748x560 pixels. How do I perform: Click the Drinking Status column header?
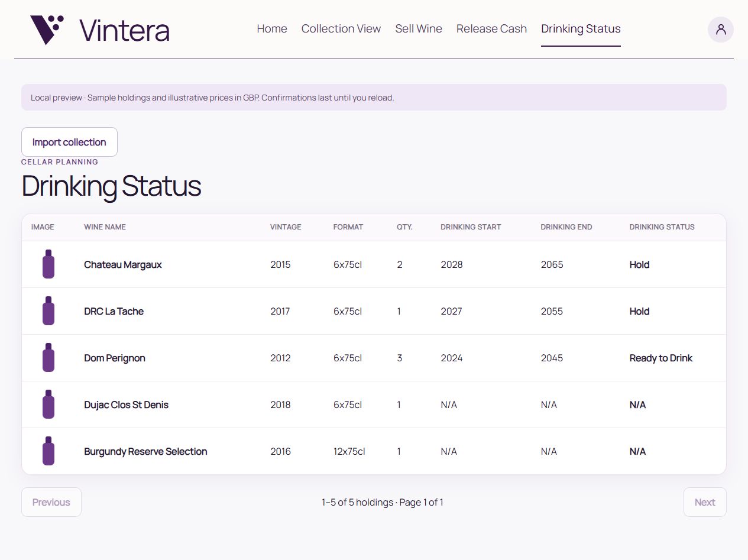(x=662, y=227)
